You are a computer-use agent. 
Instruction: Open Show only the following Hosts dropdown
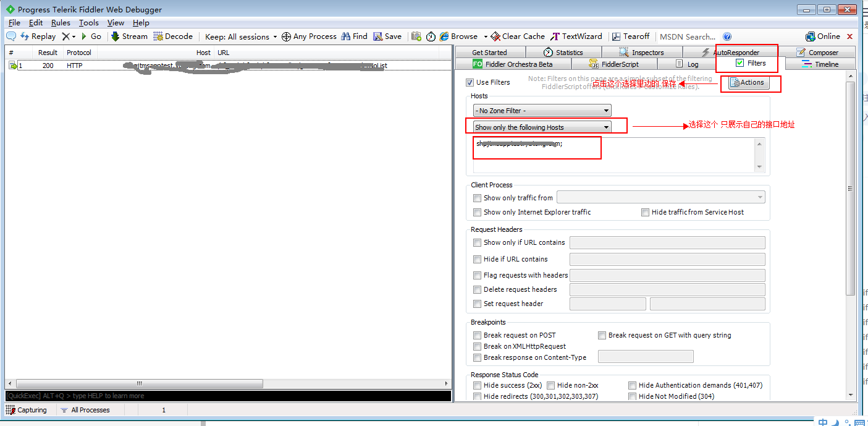(542, 127)
